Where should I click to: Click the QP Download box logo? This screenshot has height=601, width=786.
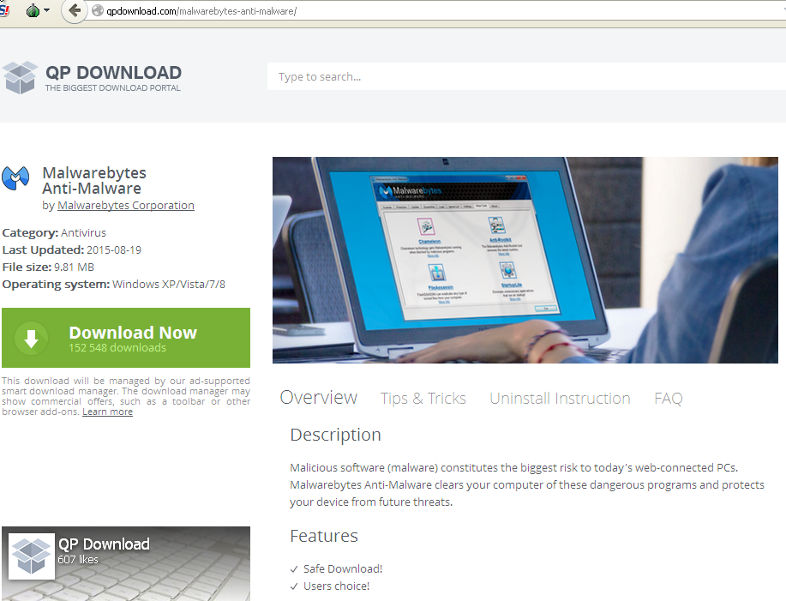pyautogui.click(x=20, y=78)
